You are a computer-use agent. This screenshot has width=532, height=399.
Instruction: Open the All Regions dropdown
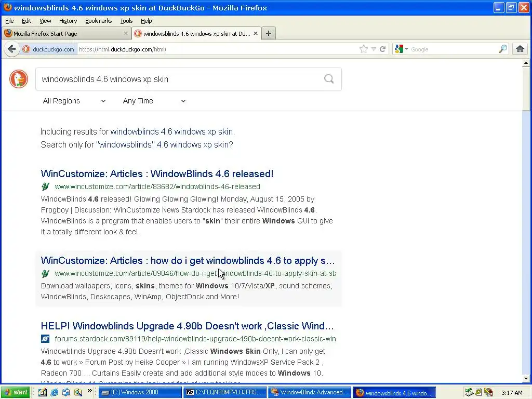tap(74, 101)
